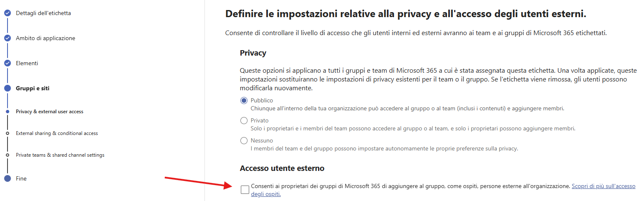
Task: Select External sharing & conditional access substep
Action: pyautogui.click(x=57, y=133)
